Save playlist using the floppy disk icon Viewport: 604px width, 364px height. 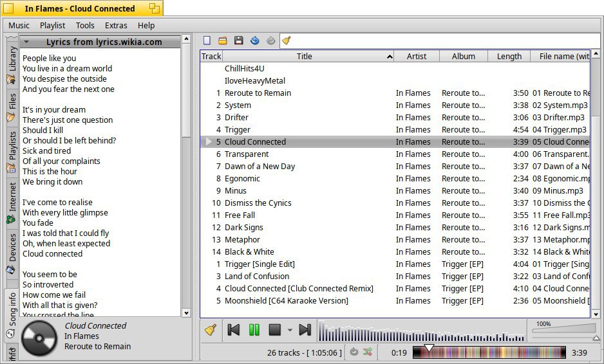(239, 41)
